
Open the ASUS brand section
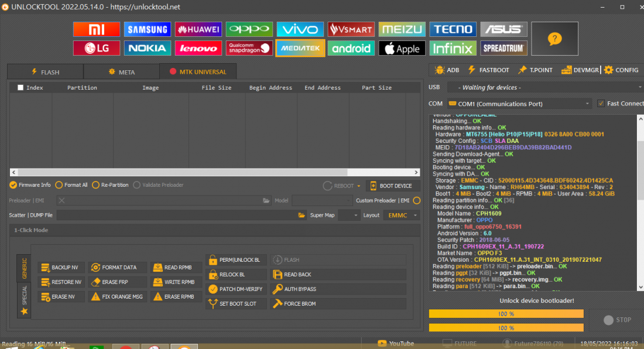(504, 29)
